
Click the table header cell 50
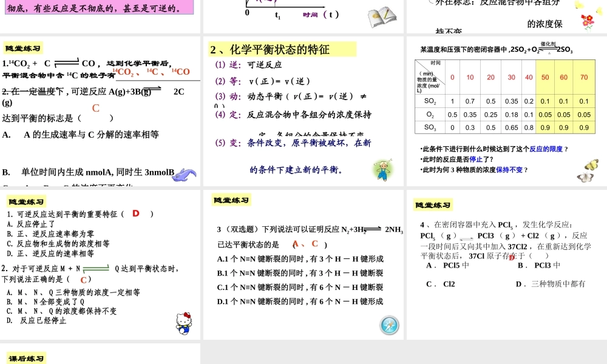(545, 78)
